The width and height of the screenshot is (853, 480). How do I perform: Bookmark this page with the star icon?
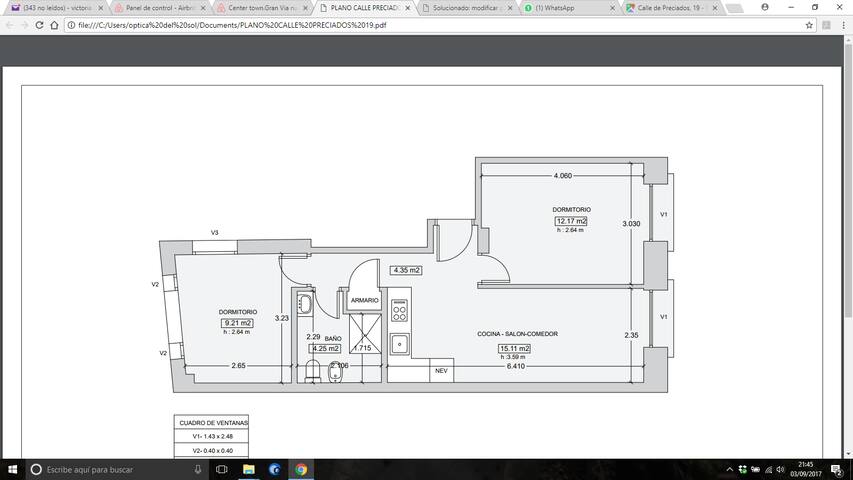pos(809,24)
